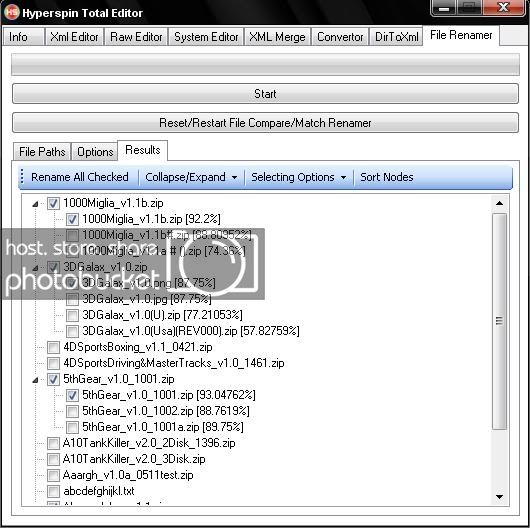Screen dimensions: 530x528
Task: Uncheck parent 1000Miglia_v1.1b.zip checkbox
Action: 53,203
